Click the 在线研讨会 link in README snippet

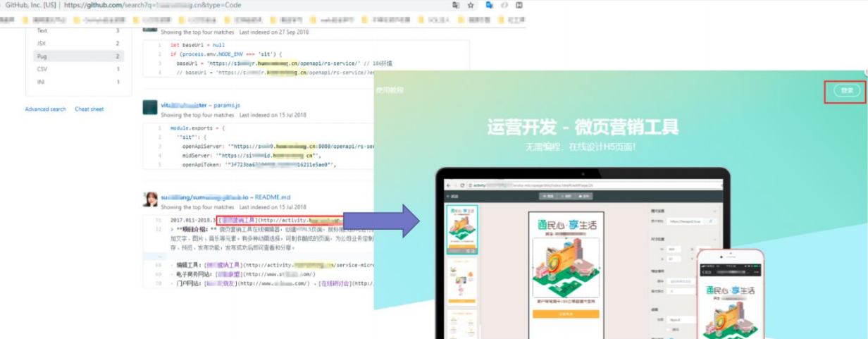coord(335,283)
